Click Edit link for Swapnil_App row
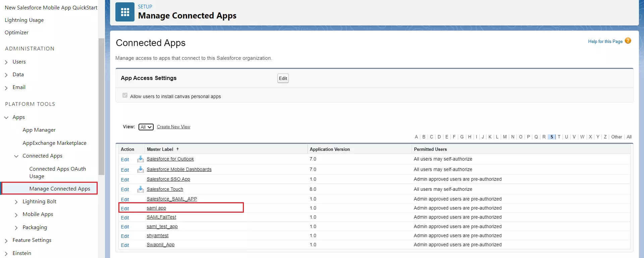Image resolution: width=644 pixels, height=258 pixels. 125,245
